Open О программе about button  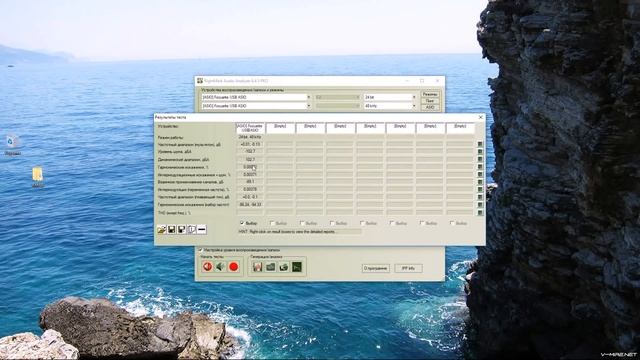click(376, 268)
